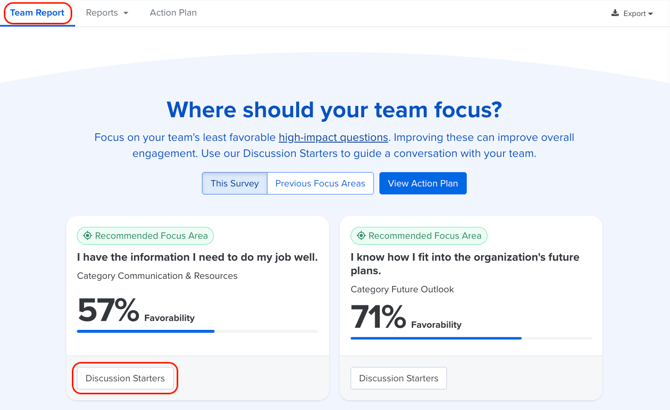Open Discussion Starters for the 57% question

125,378
